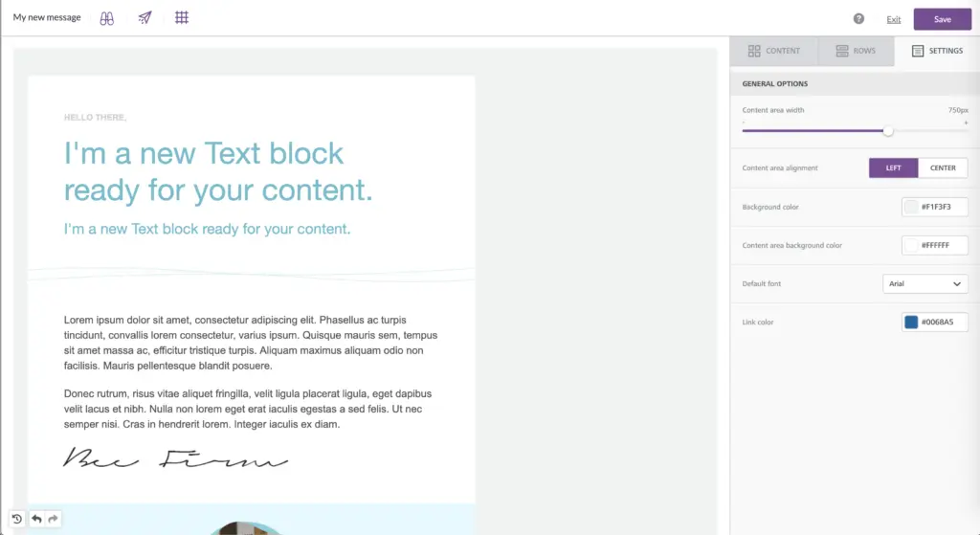Screen dimensions: 980x535
Task: Open Background color swatch #F1F3F3
Action: coord(911,207)
